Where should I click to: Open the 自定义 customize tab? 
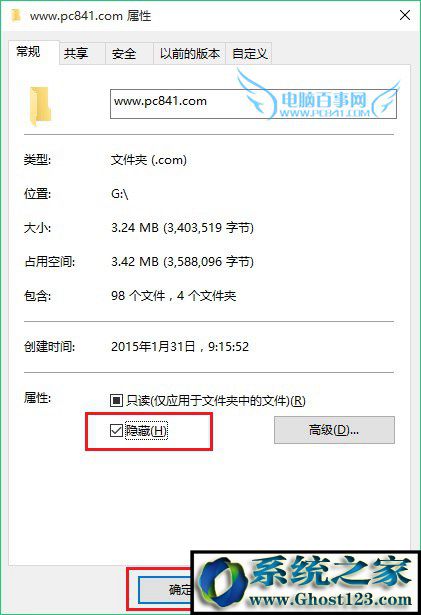pos(250,53)
